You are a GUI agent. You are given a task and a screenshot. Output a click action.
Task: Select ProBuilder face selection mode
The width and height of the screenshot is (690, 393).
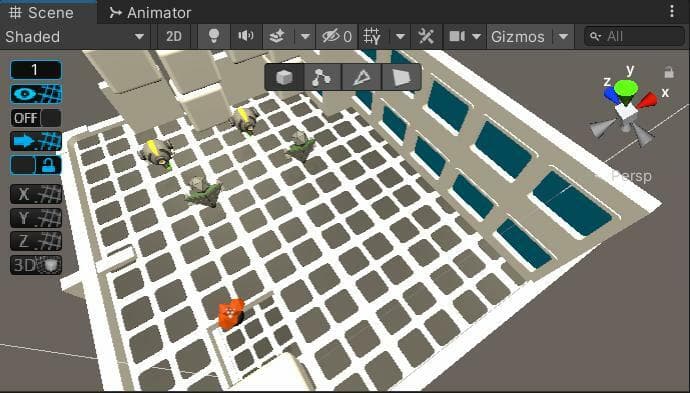401,77
